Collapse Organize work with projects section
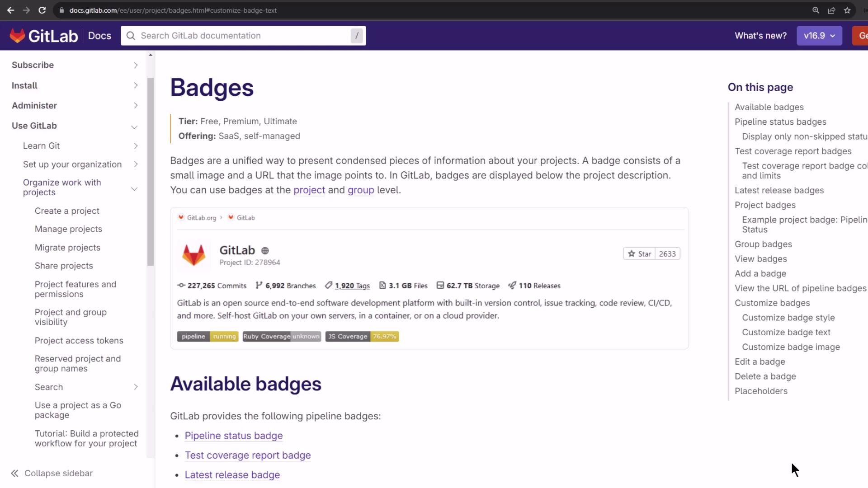This screenshot has width=868, height=488. tap(134, 188)
